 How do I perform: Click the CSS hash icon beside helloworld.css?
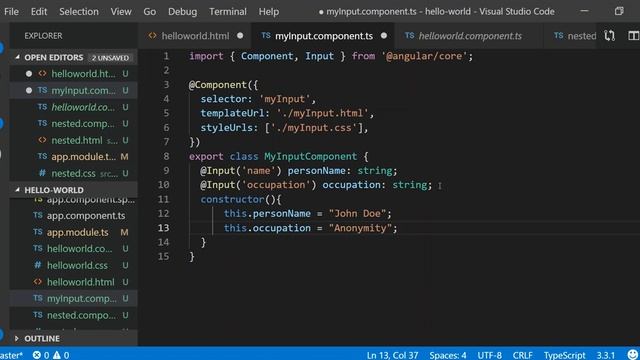[x=38, y=265]
